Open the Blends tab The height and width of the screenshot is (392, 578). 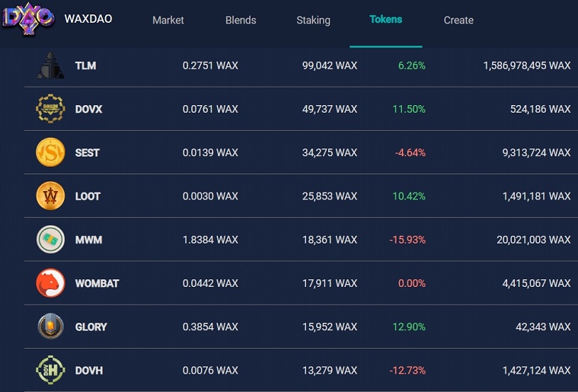tap(241, 20)
